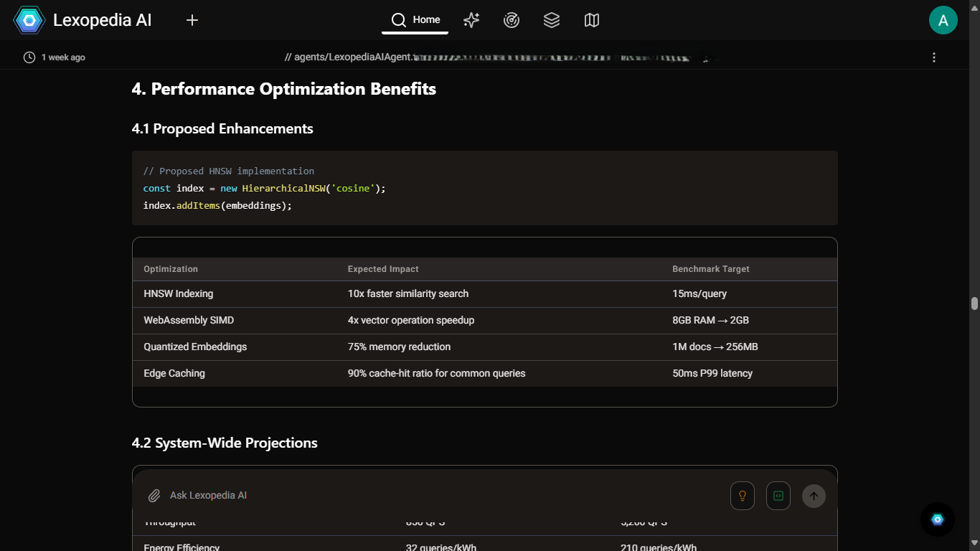Viewport: 980px width, 551px height.
Task: Open the user avatar A menu
Action: pos(943,20)
